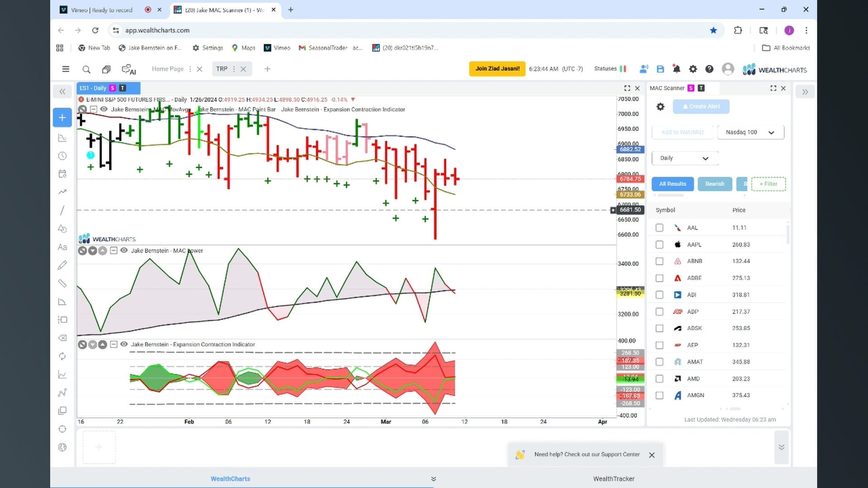This screenshot has height=488, width=868.
Task: Check the ADI row checkbox
Action: tap(660, 295)
